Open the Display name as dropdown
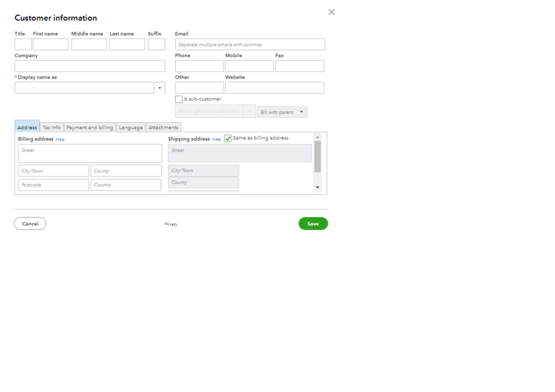 coord(159,88)
